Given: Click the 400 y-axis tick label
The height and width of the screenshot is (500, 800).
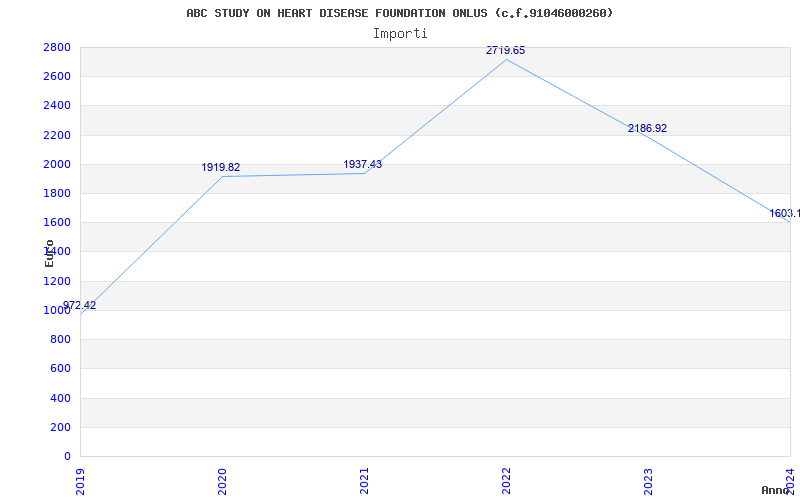Looking at the screenshot, I should coord(60,398).
